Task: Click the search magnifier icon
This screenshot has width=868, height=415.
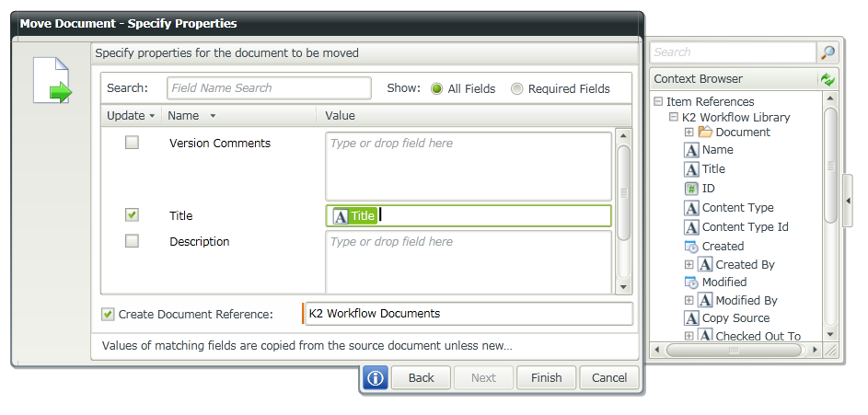Action: (x=828, y=52)
